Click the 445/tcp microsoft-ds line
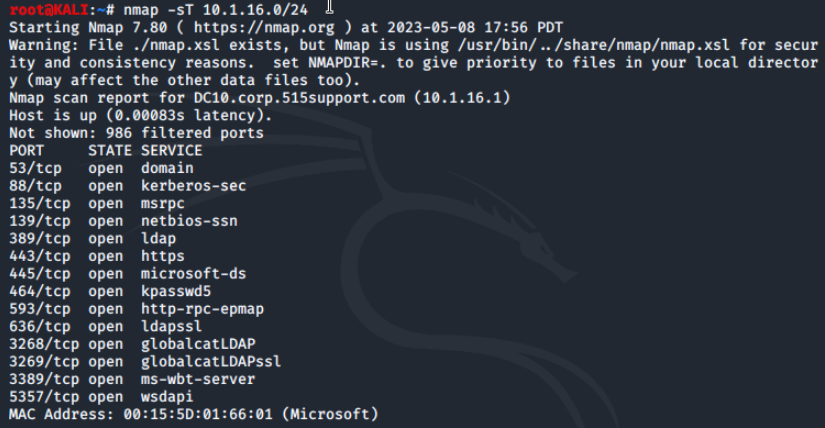 pos(128,274)
